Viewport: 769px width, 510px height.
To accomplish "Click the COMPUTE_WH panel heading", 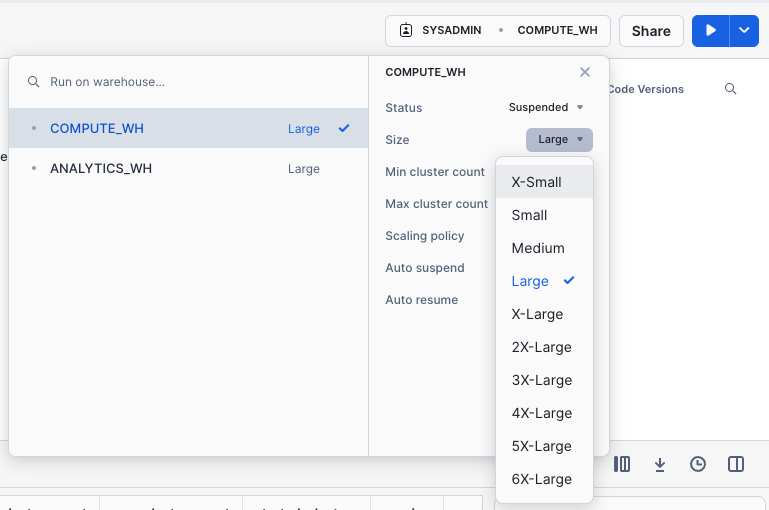I will pos(425,72).
